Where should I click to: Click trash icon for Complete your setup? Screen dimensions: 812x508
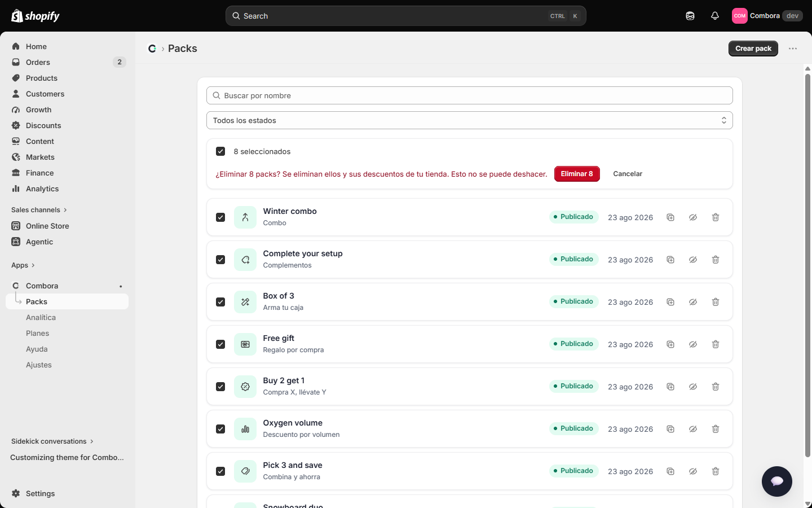(716, 260)
